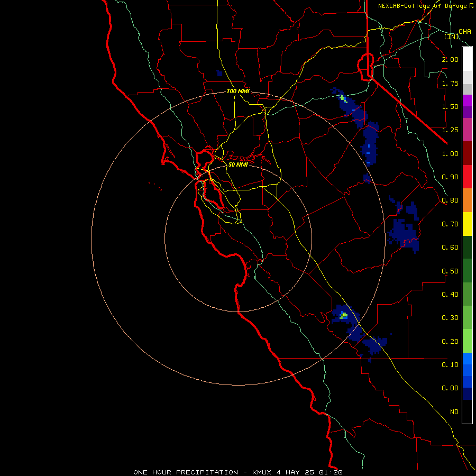Pick the navy swatch just above ND
Screen dimensions: 476x476
pyautogui.click(x=467, y=393)
